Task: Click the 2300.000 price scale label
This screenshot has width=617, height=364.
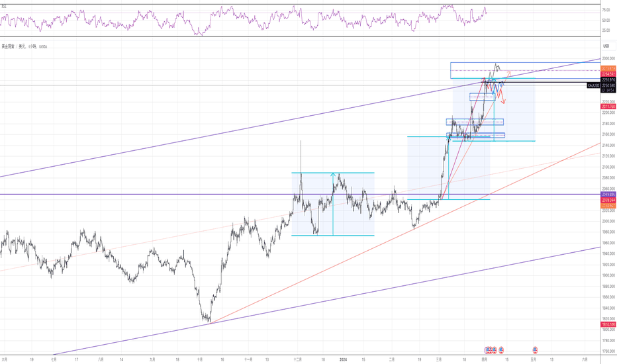Action: pos(608,58)
